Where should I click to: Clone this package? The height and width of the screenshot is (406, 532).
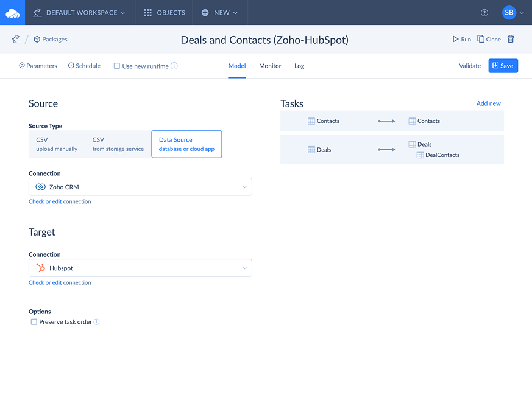(x=489, y=39)
